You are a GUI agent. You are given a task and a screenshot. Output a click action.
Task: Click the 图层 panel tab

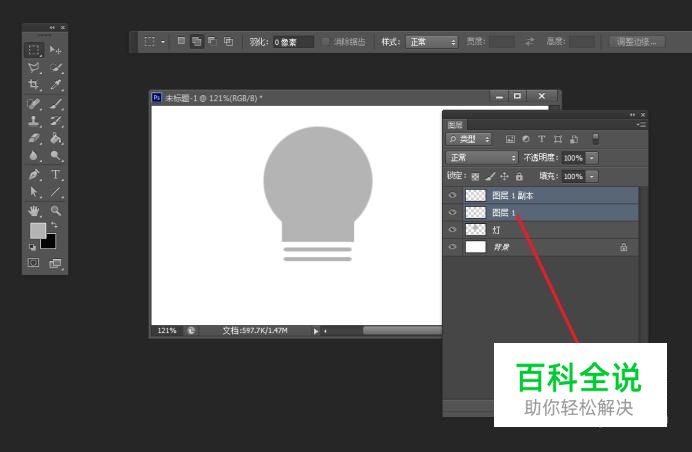455,125
